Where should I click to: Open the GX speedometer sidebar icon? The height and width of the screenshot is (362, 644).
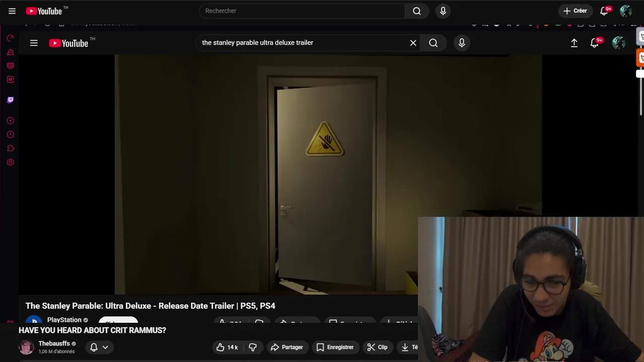(10, 38)
